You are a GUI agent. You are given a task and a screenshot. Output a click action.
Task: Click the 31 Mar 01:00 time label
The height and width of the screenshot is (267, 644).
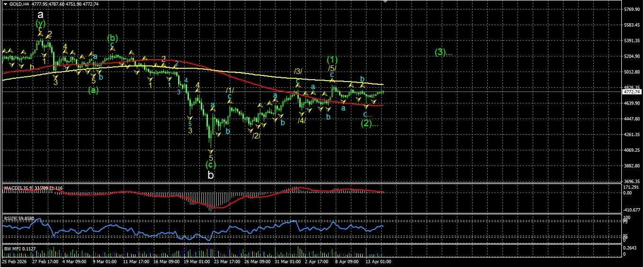click(x=288, y=261)
